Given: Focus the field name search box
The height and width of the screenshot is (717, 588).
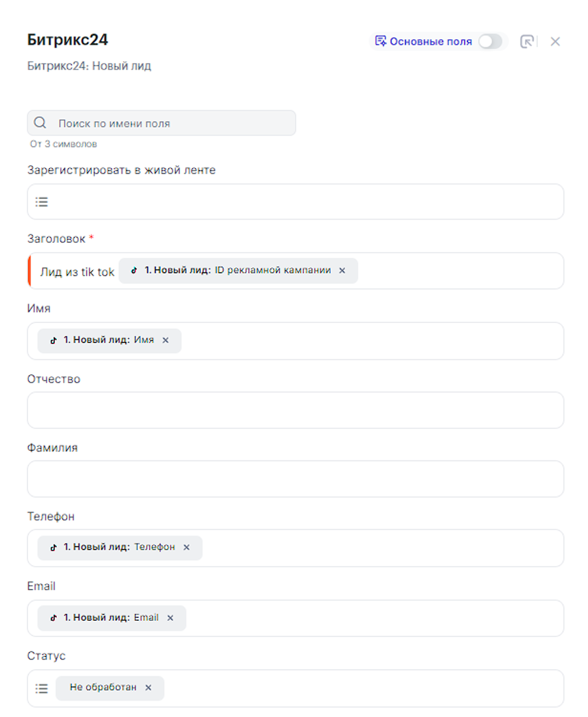Looking at the screenshot, I should pos(172,123).
